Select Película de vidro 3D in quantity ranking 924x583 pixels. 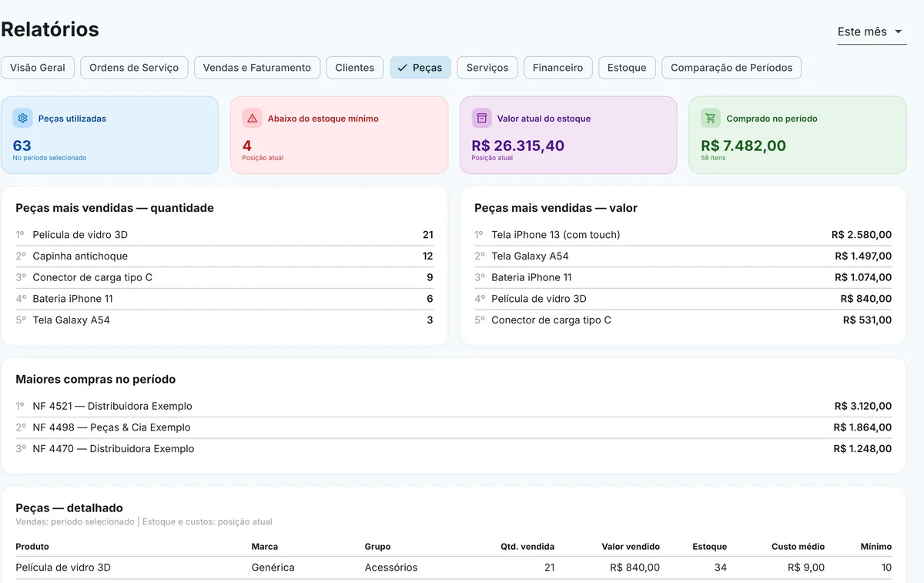pos(224,235)
